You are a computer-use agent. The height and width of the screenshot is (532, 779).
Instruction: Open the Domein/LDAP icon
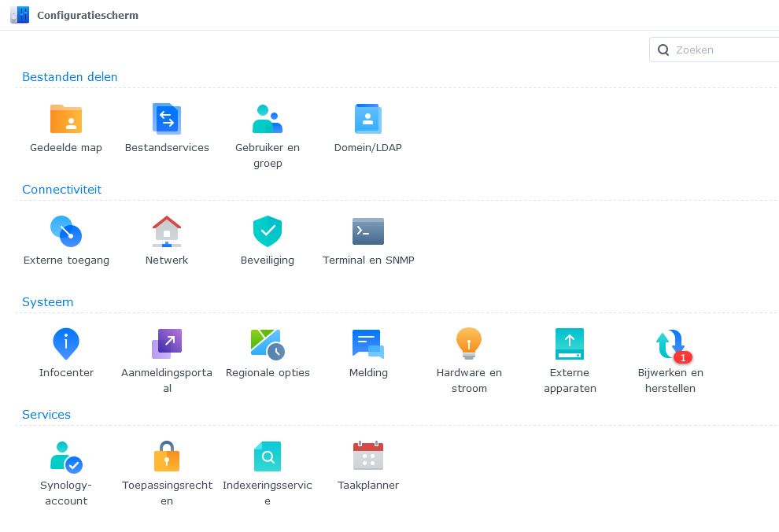[x=368, y=120]
